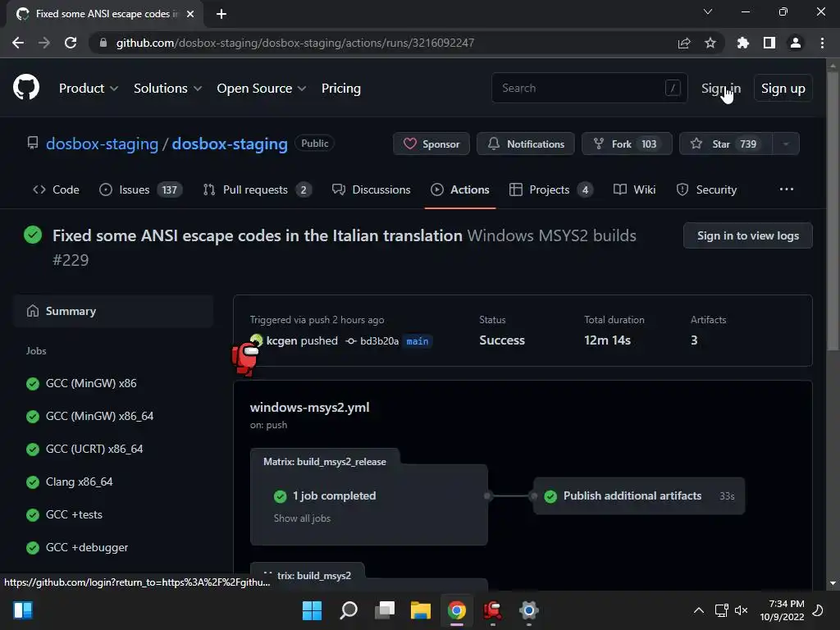
Task: Open the tab search dropdown arrow
Action: (708, 11)
